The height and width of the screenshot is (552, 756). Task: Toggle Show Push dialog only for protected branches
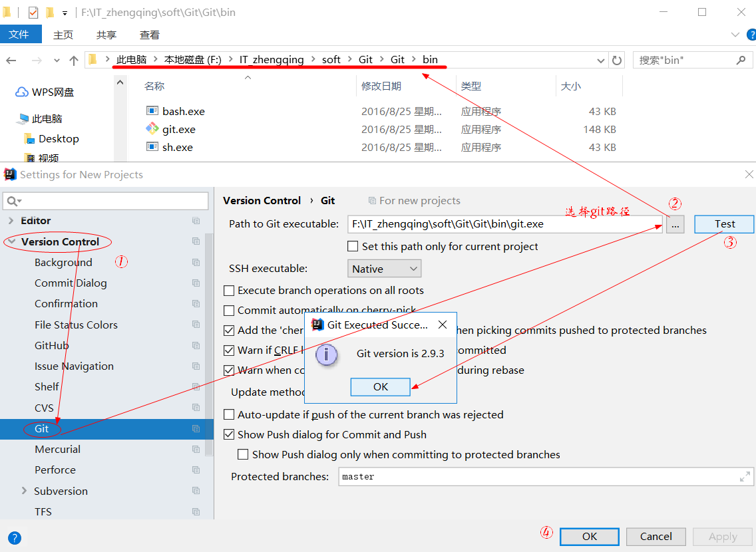(243, 454)
